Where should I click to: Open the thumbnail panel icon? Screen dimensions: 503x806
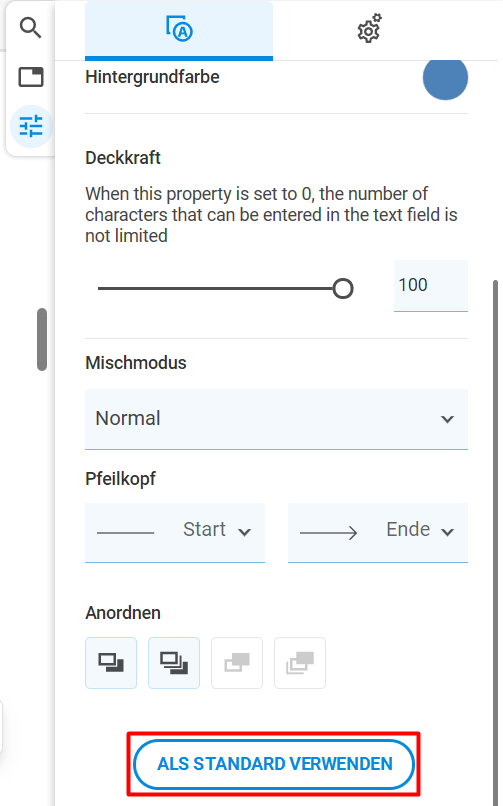31,77
